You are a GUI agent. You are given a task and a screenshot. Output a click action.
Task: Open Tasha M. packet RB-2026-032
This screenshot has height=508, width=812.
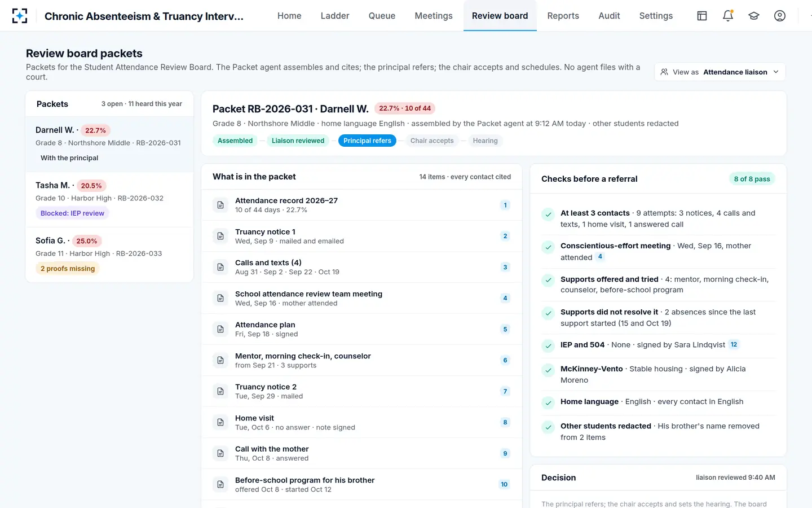click(109, 199)
